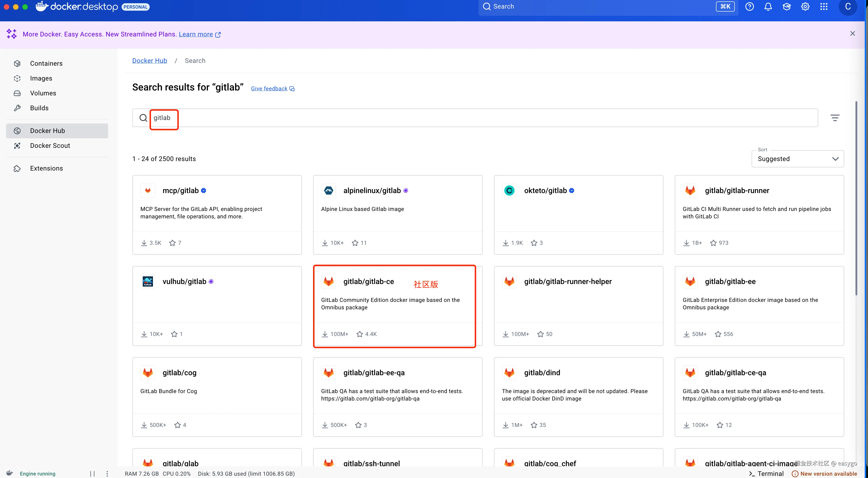Select Docker Scout in sidebar
The image size is (868, 478).
[50, 145]
